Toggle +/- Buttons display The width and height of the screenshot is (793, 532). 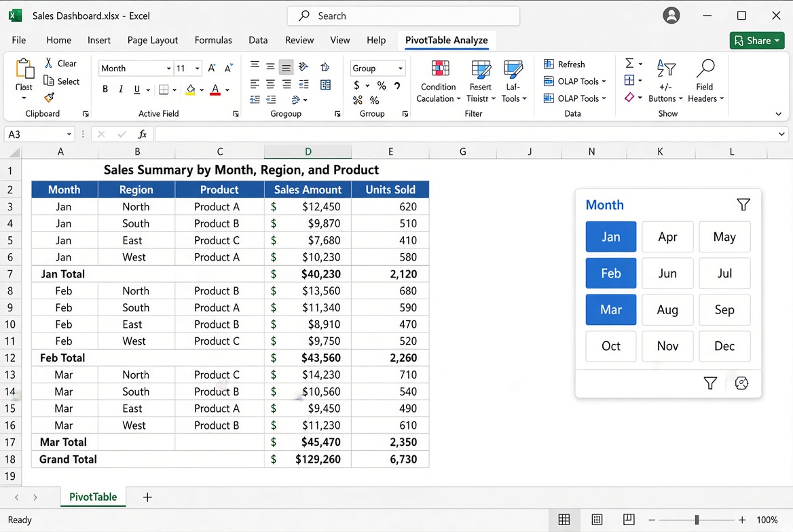(x=665, y=81)
